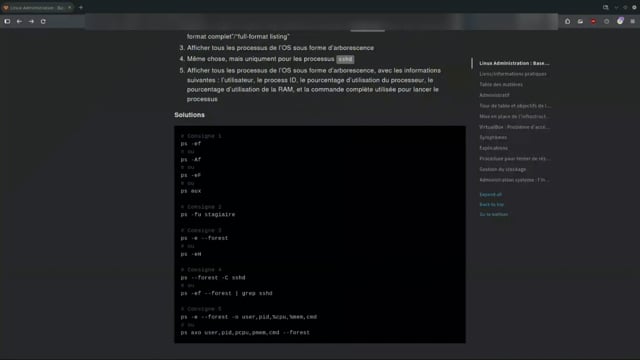Go to Mise en place de l'infrastructure section
The width and height of the screenshot is (640, 360).
[514, 116]
